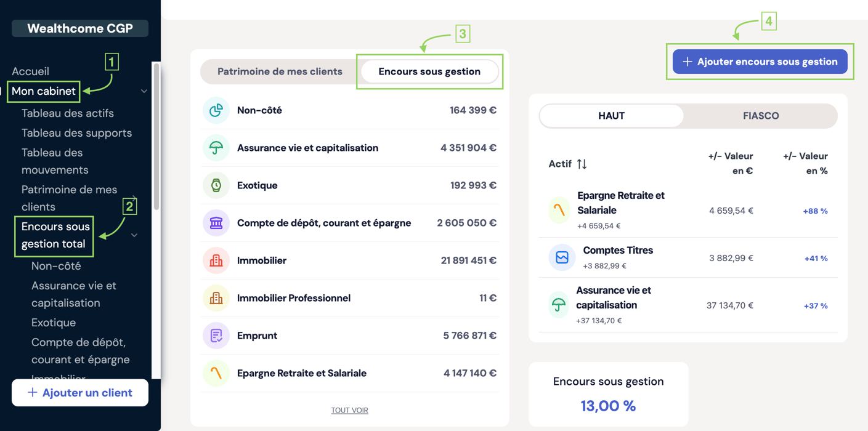Select the Comptes Titres chart icon
The image size is (868, 431).
[x=561, y=257]
